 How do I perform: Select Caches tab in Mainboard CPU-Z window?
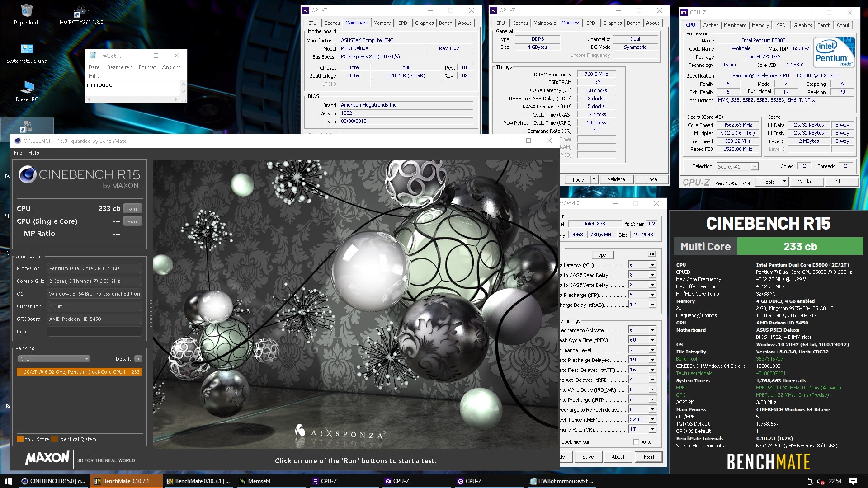click(x=332, y=23)
